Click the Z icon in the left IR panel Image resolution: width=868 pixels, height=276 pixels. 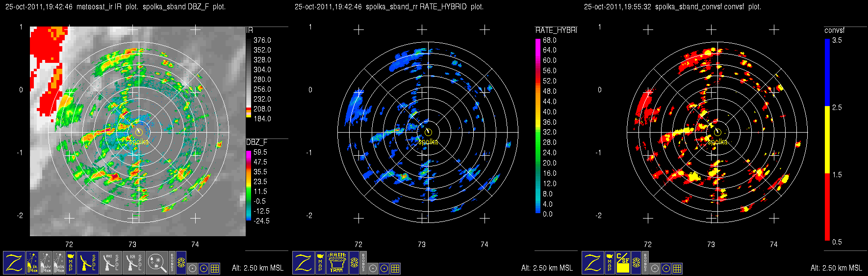click(14, 263)
